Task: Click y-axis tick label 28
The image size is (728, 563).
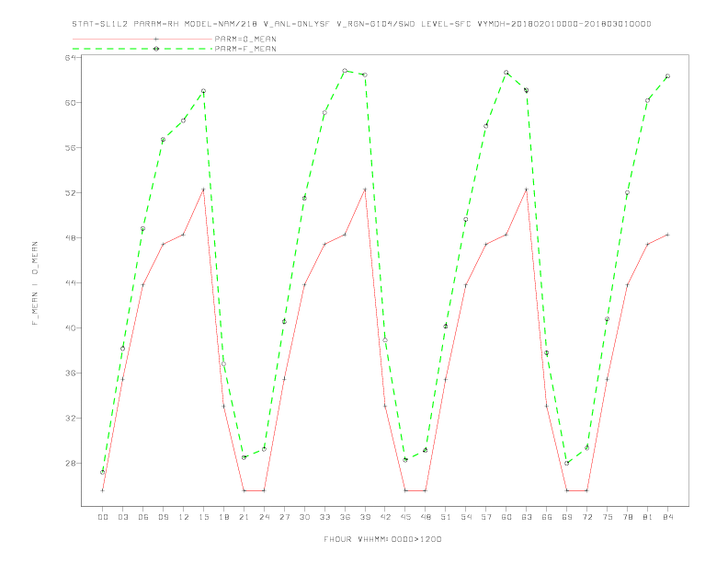Action: (70, 463)
